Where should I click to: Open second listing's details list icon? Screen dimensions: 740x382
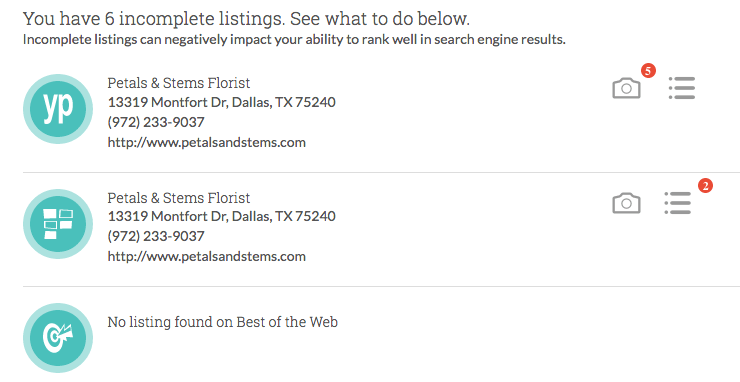pos(678,203)
